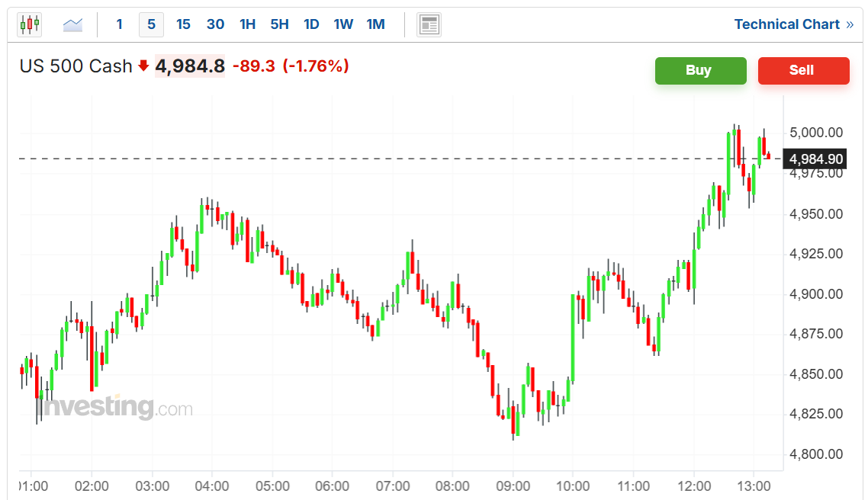Set the chart to 1W timeframe
868x500 pixels.
pos(343,24)
